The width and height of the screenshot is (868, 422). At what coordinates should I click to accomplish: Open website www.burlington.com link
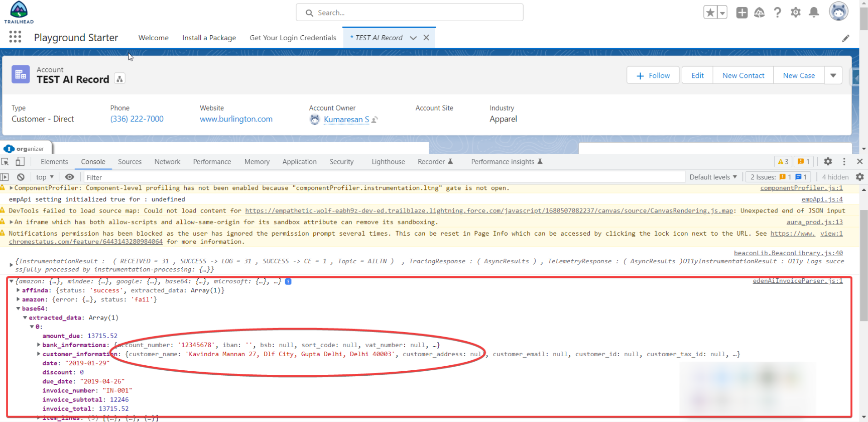click(x=236, y=119)
